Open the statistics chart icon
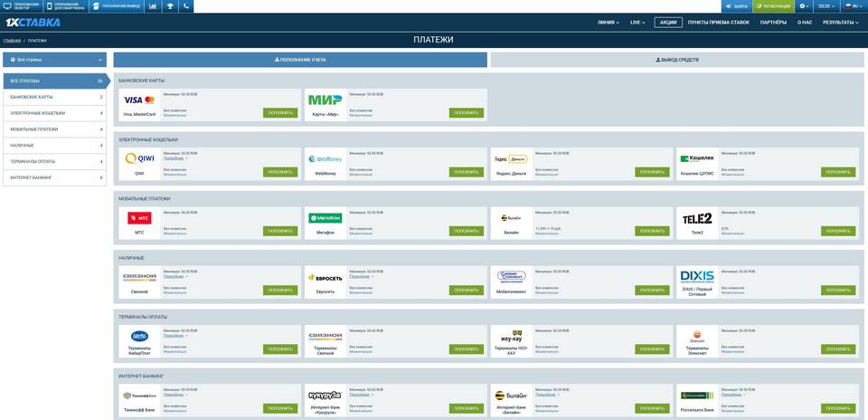The image size is (868, 420). tap(154, 6)
